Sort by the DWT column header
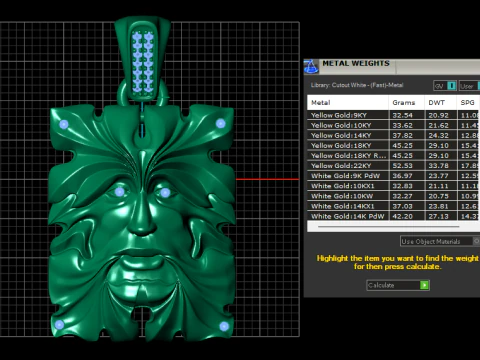480x360 pixels. tap(440, 103)
